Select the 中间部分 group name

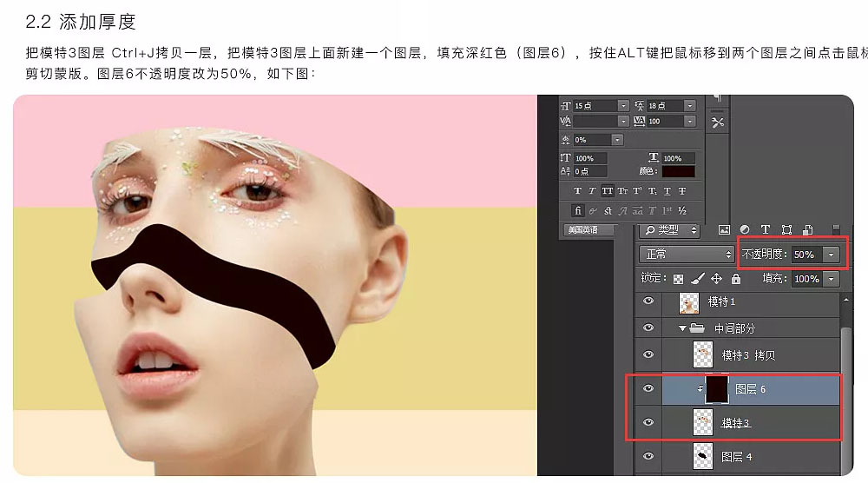tap(734, 328)
